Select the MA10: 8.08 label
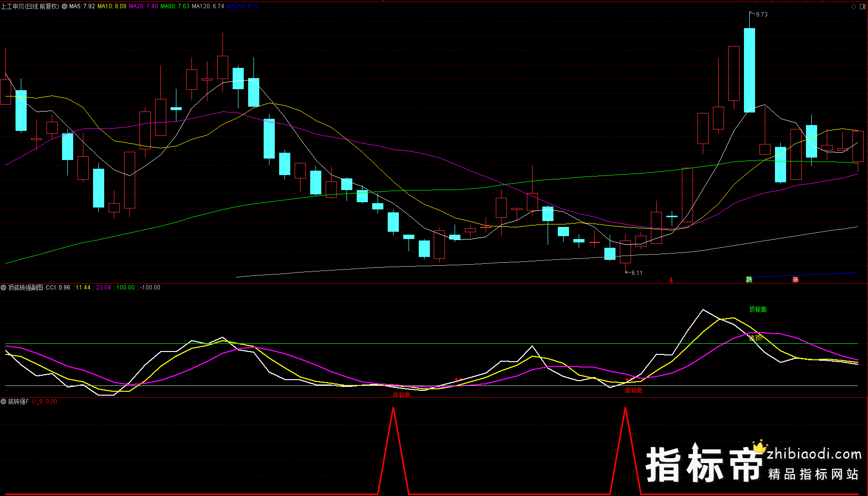Image resolution: width=868 pixels, height=496 pixels. click(112, 6)
